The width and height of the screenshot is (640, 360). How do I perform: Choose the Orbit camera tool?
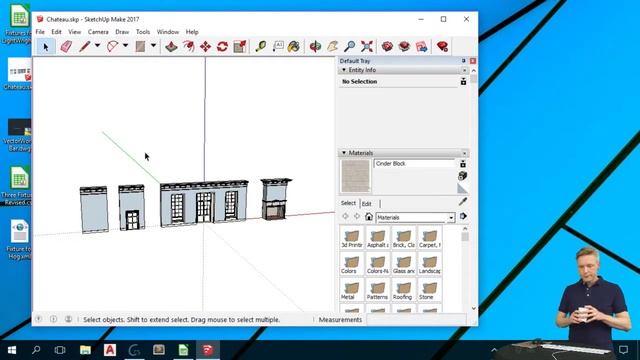(315, 47)
